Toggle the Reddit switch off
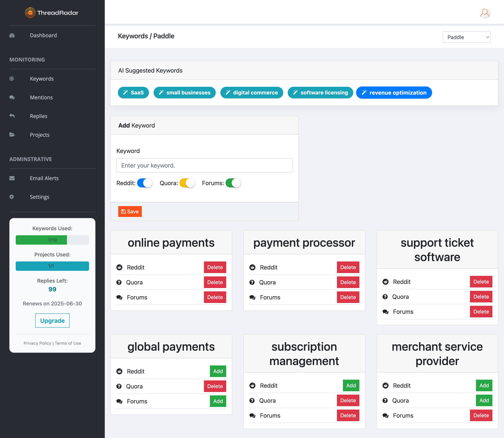The height and width of the screenshot is (438, 504). tap(145, 183)
